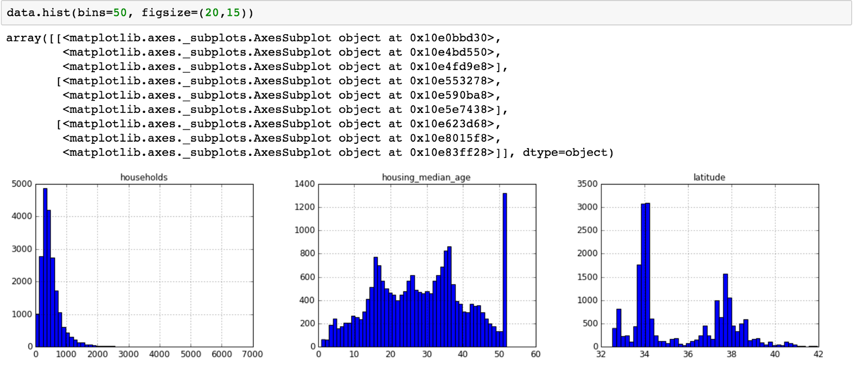Click the tallest bar in households histogram
The width and height of the screenshot is (868, 374).
[45, 271]
